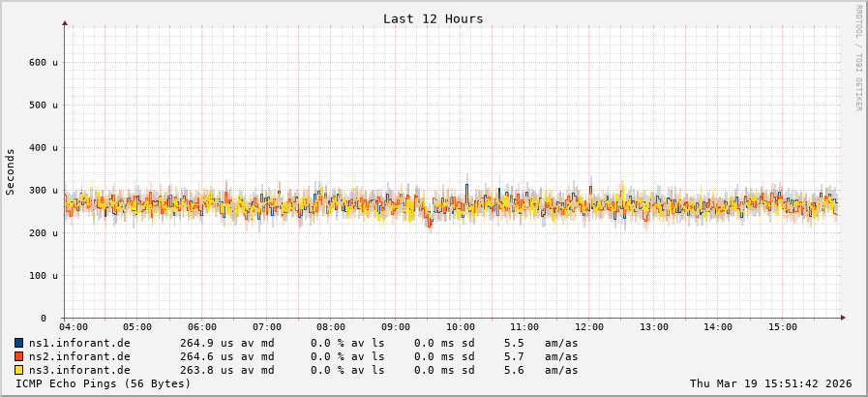Image resolution: width=868 pixels, height=397 pixels.
Task: Click the red ns2.inforant.de legend swatch
Action: pos(19,356)
